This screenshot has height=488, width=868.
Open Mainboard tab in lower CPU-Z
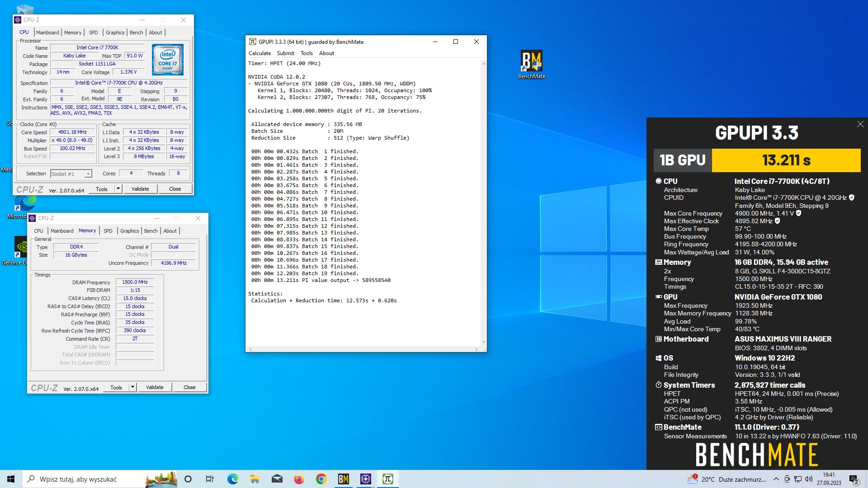(62, 231)
